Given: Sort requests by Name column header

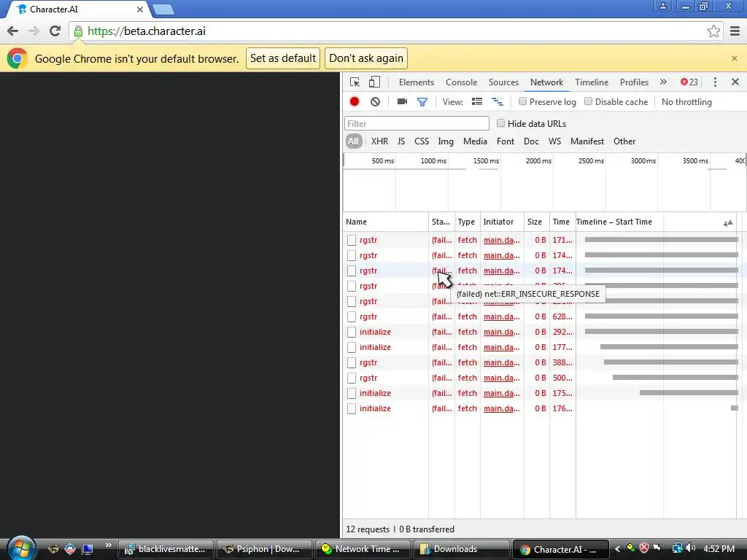Looking at the screenshot, I should 385,222.
